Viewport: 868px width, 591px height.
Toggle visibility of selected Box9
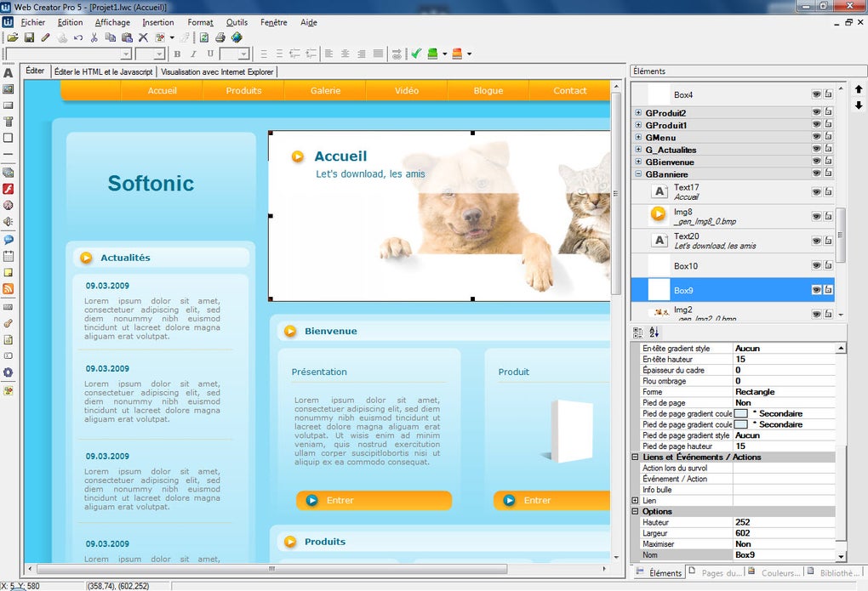tap(816, 290)
